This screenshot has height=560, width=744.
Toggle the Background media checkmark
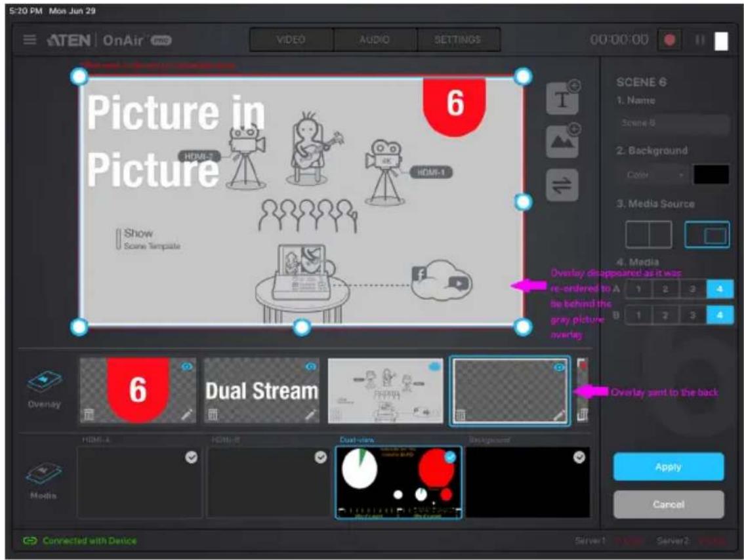579,457
